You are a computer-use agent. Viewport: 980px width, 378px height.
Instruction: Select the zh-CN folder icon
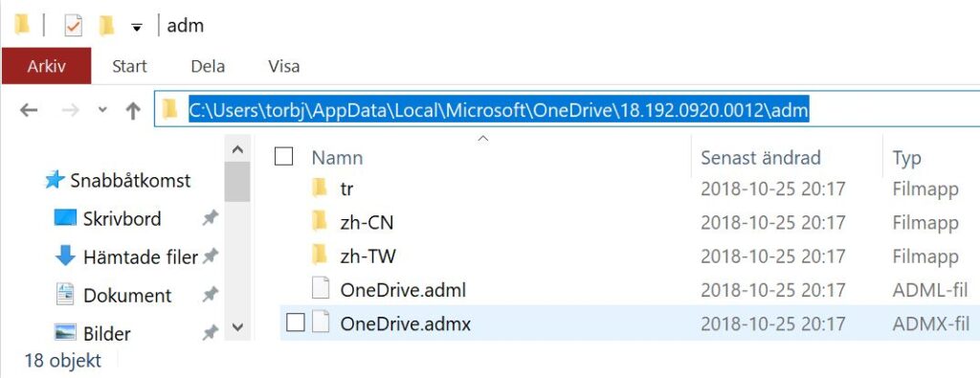[x=320, y=221]
